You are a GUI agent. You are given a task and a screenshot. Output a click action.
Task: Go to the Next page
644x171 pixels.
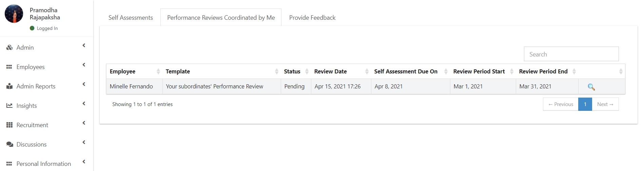point(605,104)
